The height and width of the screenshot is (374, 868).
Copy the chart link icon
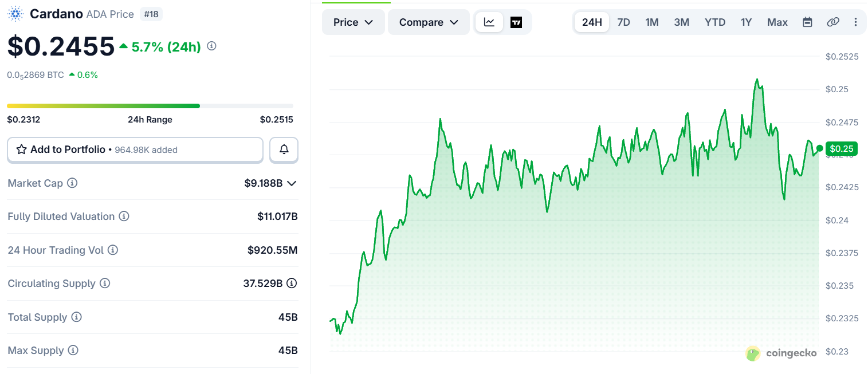pos(833,22)
